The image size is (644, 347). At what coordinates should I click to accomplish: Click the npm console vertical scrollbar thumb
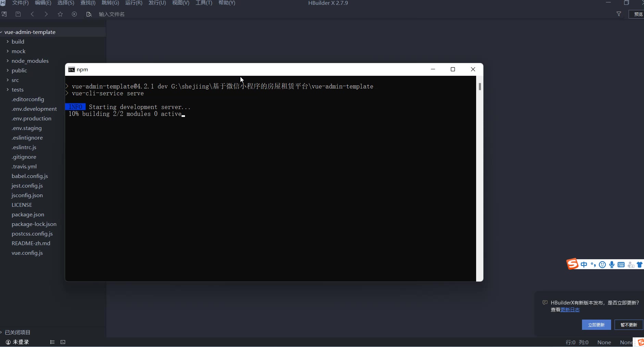point(480,87)
